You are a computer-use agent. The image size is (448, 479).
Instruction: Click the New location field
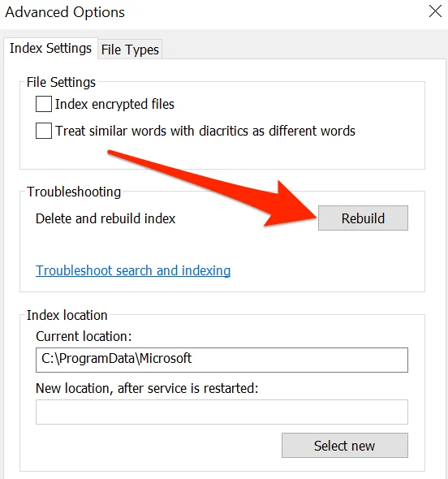click(x=222, y=412)
